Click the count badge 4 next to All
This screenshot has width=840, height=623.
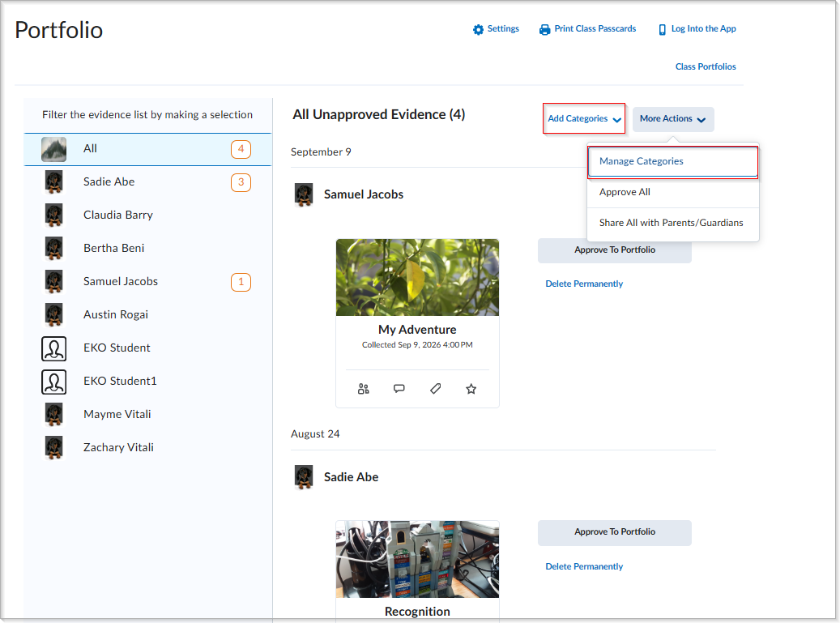241,149
